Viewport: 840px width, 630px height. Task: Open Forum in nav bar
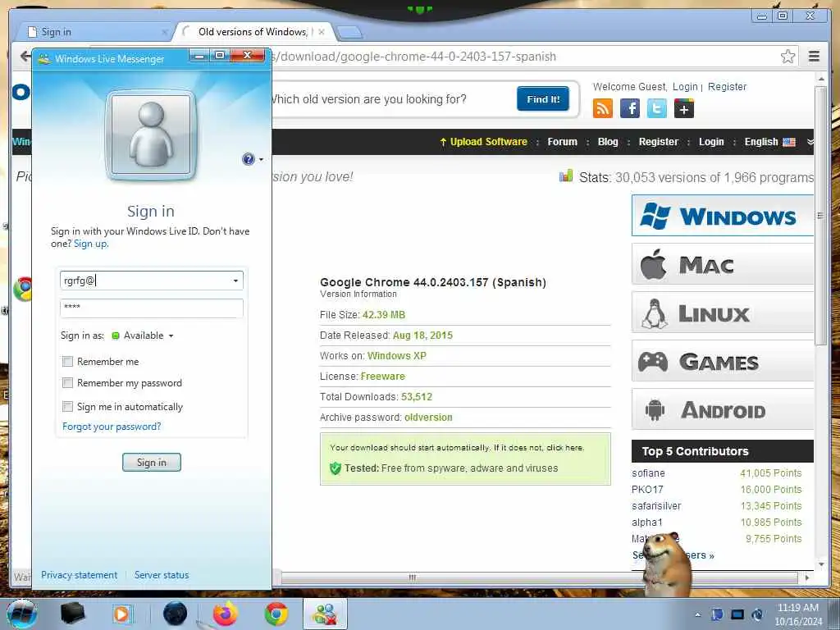click(562, 142)
